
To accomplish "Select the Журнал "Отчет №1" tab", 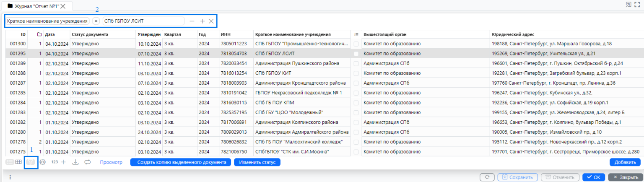I will pos(36,6).
